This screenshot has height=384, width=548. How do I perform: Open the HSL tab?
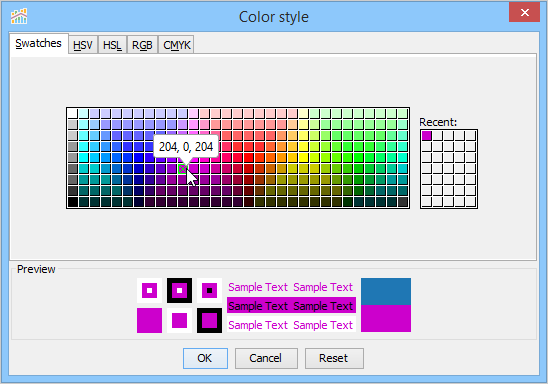click(x=112, y=45)
